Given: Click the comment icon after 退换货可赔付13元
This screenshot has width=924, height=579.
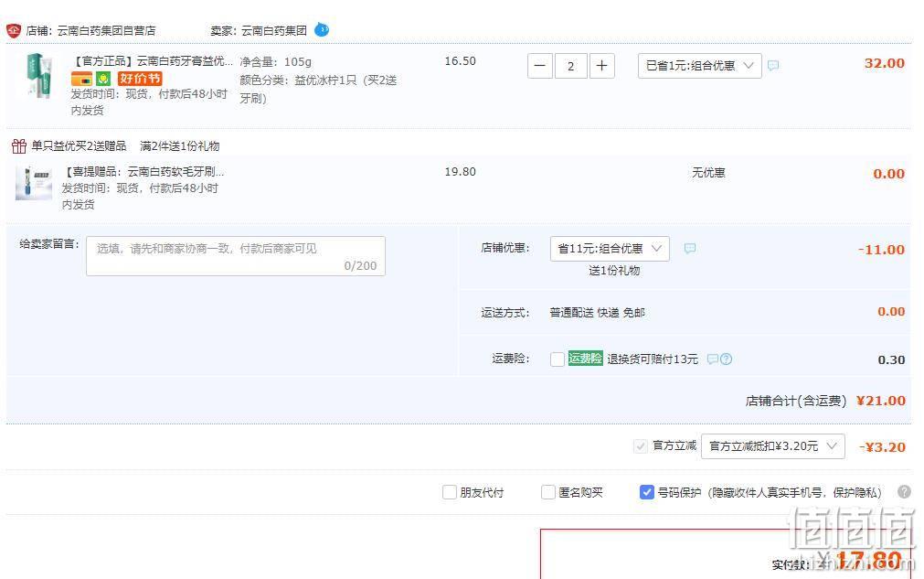Looking at the screenshot, I should pos(713,359).
